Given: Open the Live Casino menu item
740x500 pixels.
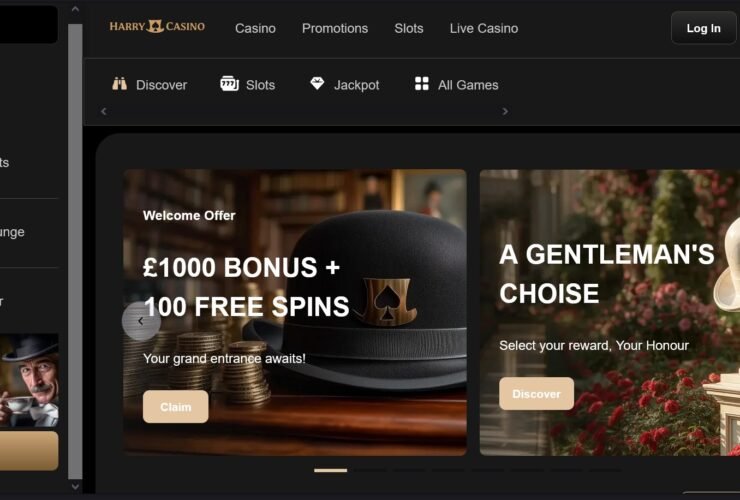Looking at the screenshot, I should (x=484, y=28).
